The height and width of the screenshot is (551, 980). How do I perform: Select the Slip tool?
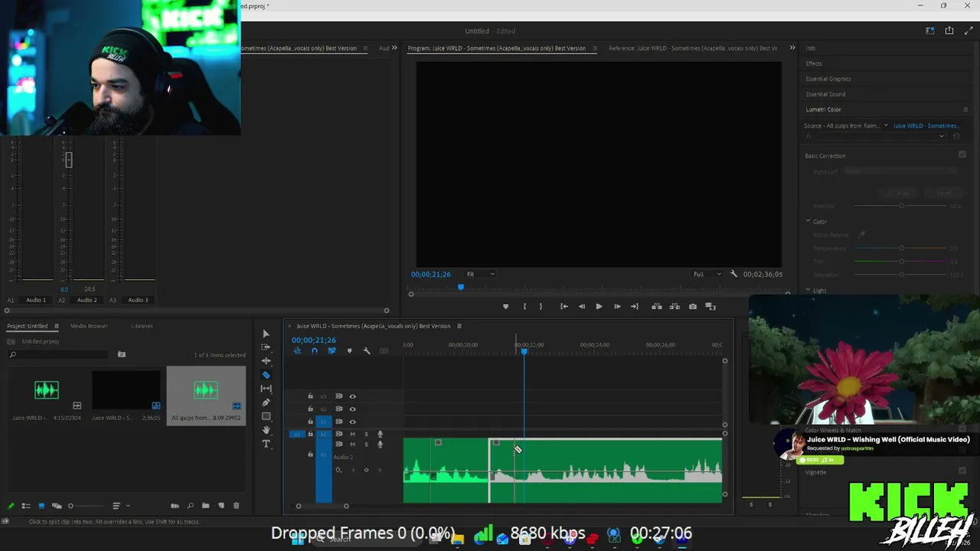pos(266,389)
